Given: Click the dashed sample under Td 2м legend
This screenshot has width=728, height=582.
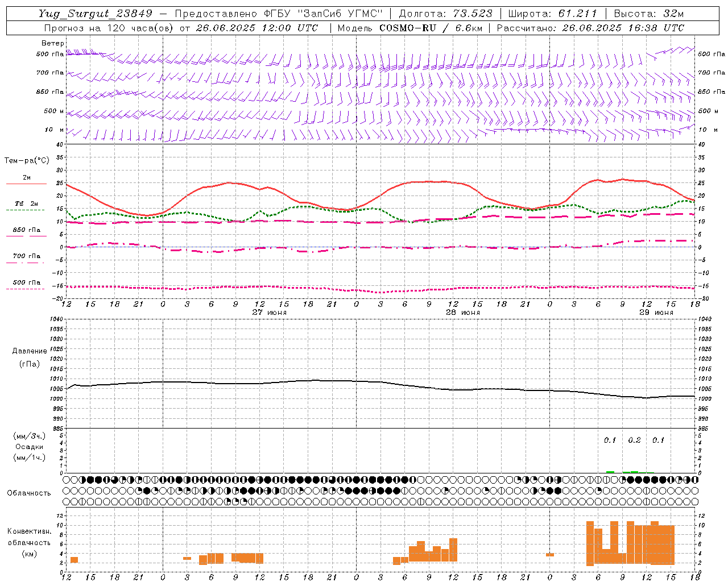Looking at the screenshot, I should 26,210.
